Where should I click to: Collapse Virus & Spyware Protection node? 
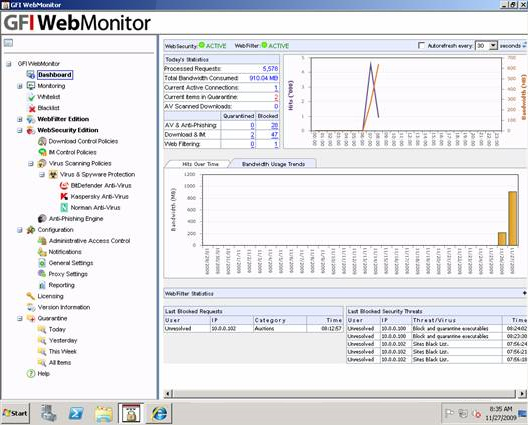[x=42, y=175]
